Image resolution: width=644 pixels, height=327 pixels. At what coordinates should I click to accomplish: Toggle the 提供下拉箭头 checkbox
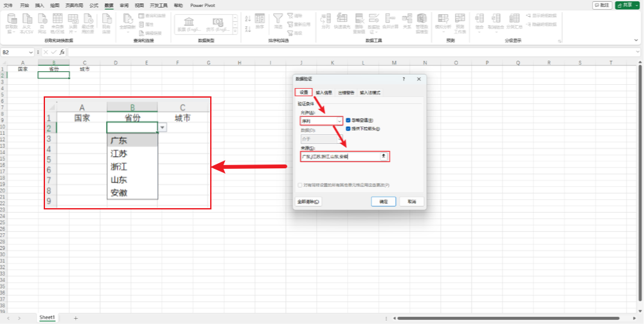click(x=348, y=129)
